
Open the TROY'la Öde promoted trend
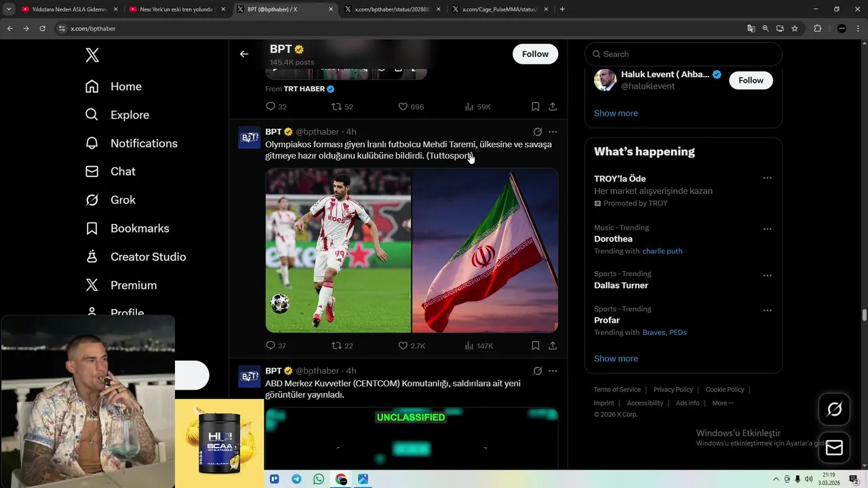(620, 179)
